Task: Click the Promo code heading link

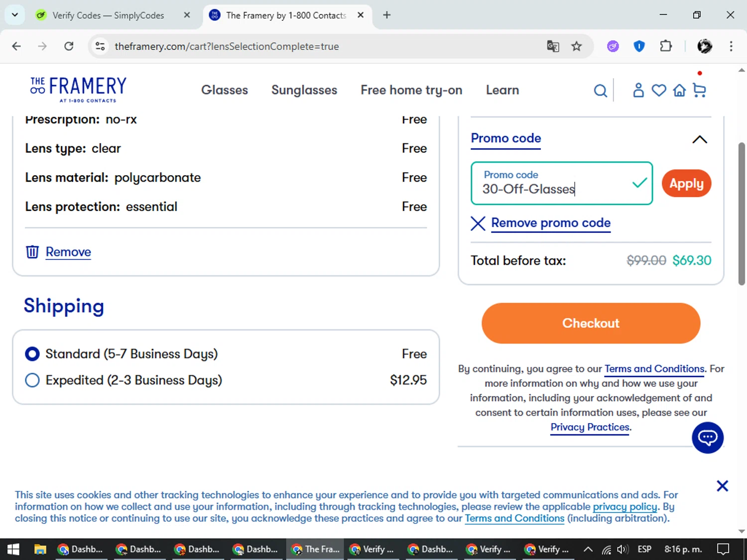Action: click(x=506, y=138)
